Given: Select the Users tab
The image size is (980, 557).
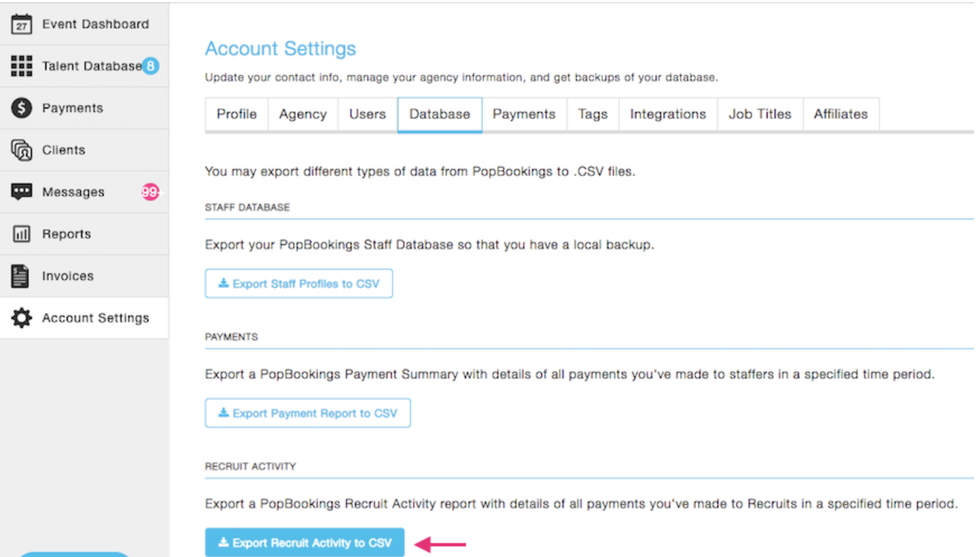Looking at the screenshot, I should [367, 114].
